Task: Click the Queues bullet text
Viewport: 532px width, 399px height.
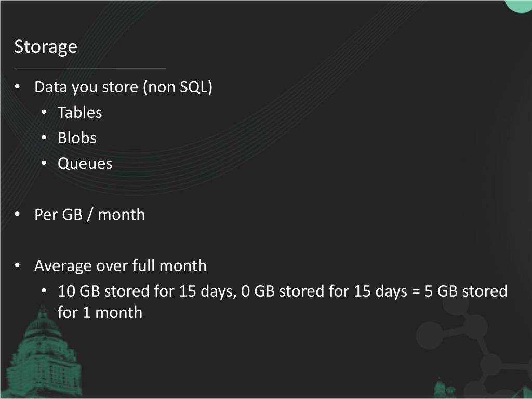Action: [85, 164]
